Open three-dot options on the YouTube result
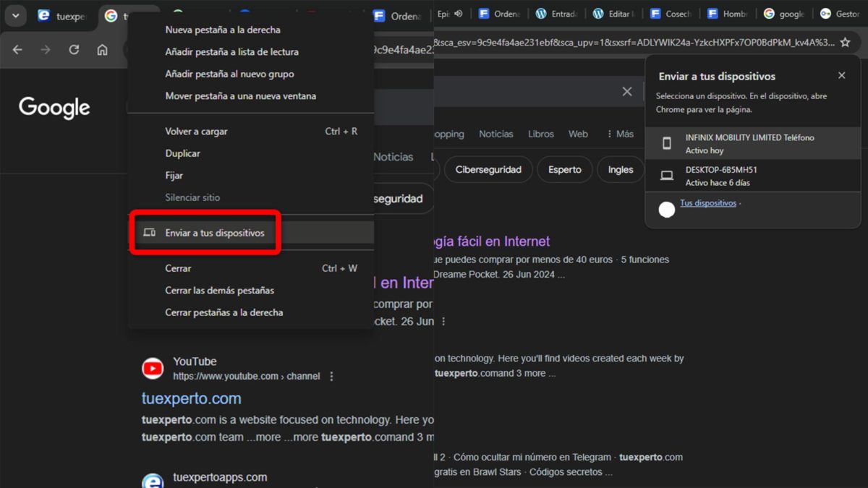The image size is (868, 488). [331, 376]
